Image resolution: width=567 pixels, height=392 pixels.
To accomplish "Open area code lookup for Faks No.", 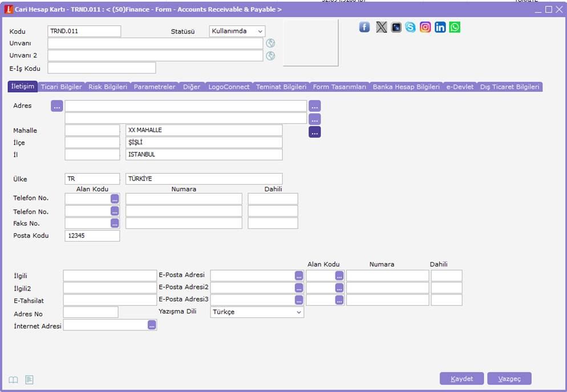I will tap(115, 223).
